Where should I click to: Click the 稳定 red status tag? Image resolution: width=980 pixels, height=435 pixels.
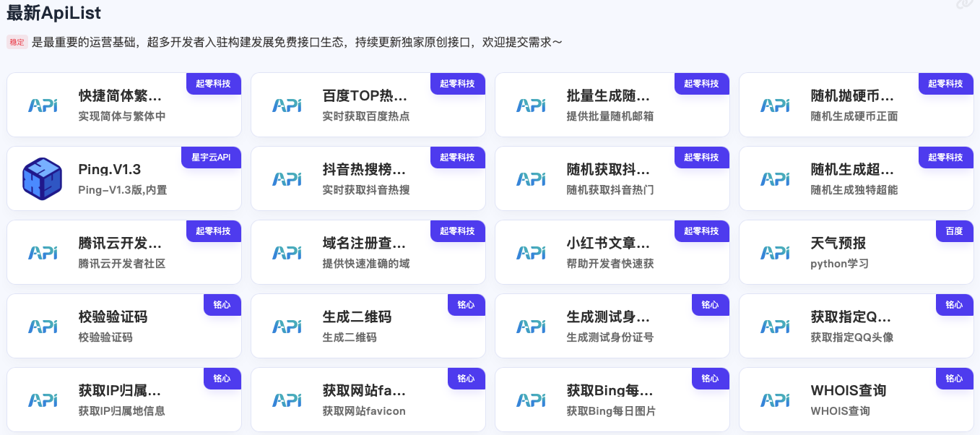coord(17,43)
